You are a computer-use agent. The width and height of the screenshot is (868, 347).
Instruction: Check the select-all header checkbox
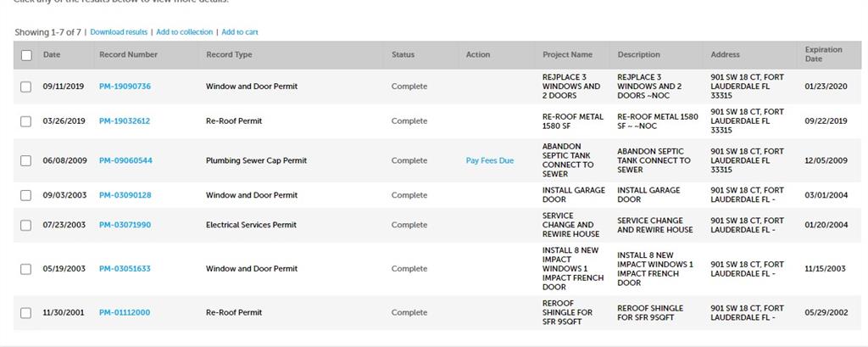point(26,55)
